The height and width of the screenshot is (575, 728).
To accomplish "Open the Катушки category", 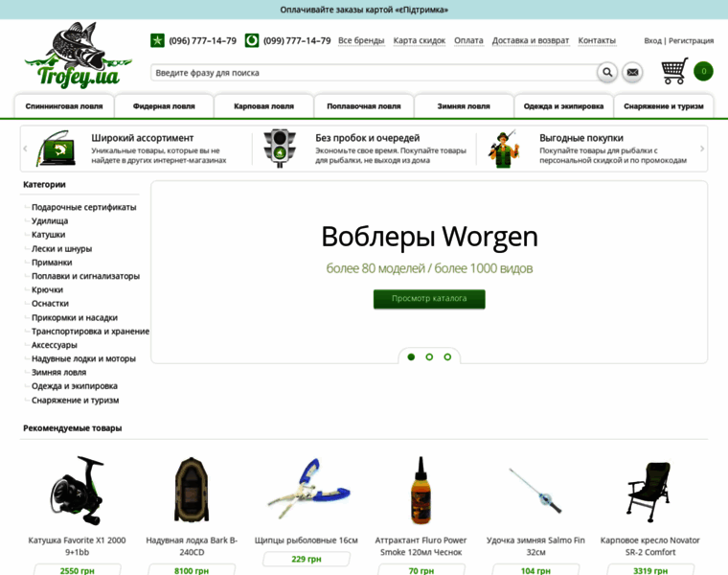I will [48, 235].
